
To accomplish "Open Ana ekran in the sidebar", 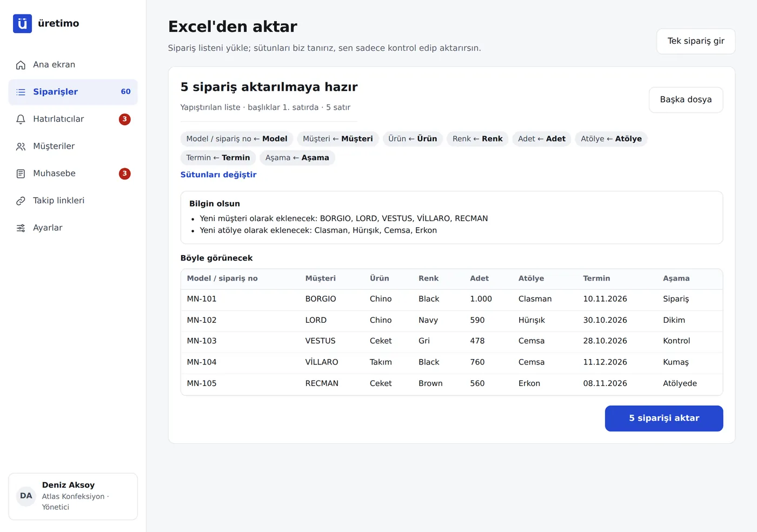I will point(73,65).
